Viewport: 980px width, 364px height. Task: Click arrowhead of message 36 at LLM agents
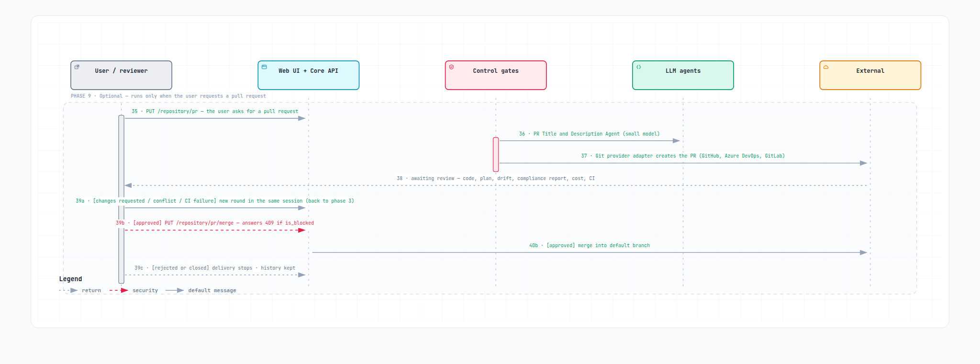pyautogui.click(x=676, y=141)
